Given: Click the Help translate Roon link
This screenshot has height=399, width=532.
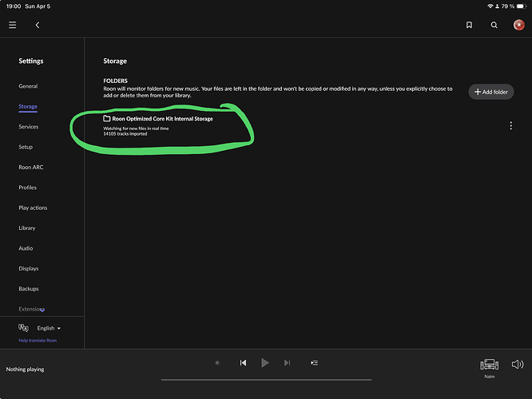Looking at the screenshot, I should 38,341.
